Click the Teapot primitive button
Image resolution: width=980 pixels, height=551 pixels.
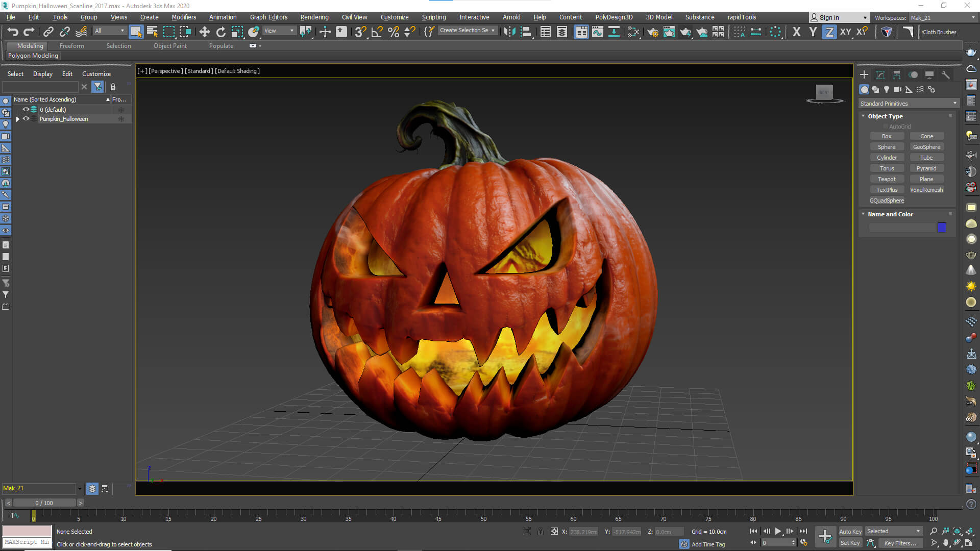coord(887,179)
